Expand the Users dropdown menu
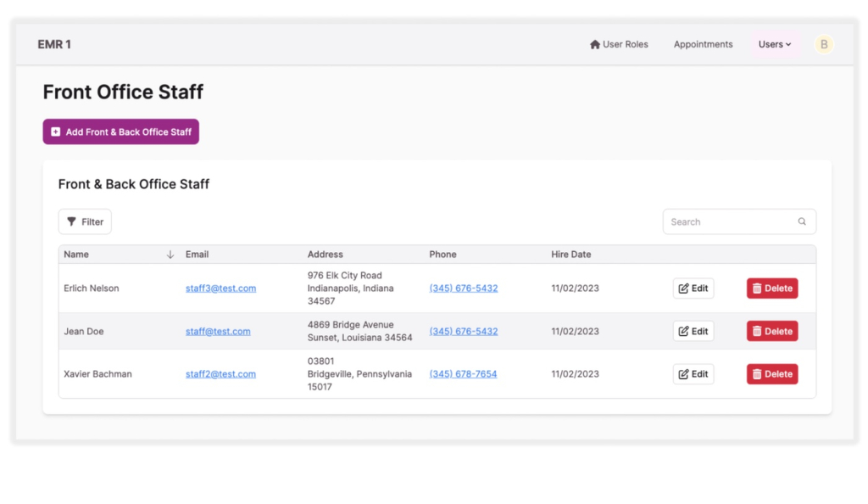868x504 pixels. point(775,45)
